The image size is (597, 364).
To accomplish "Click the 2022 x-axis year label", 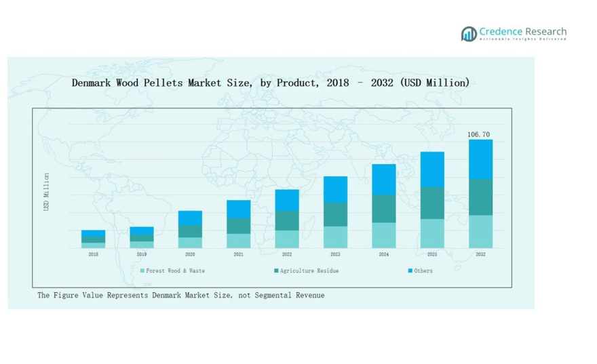I will tap(287, 254).
